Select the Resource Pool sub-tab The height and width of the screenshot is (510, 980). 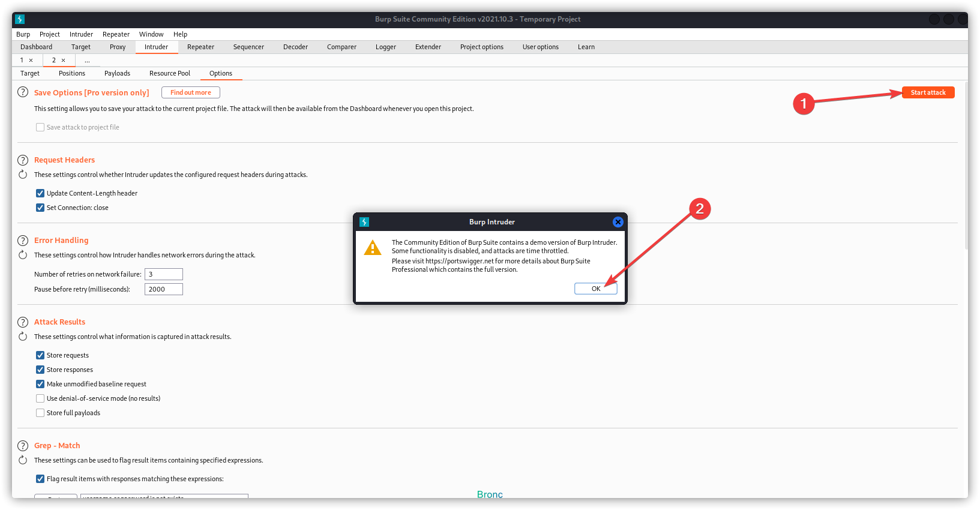click(x=170, y=73)
